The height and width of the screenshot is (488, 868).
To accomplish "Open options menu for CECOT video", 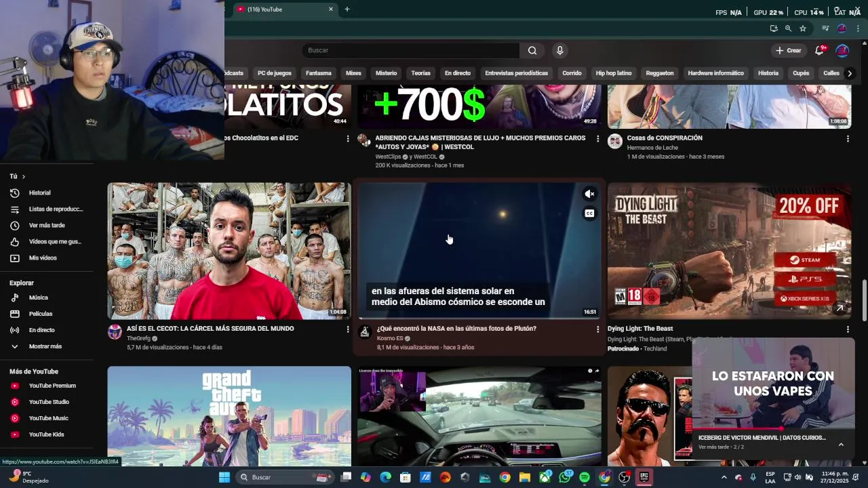I will point(348,329).
